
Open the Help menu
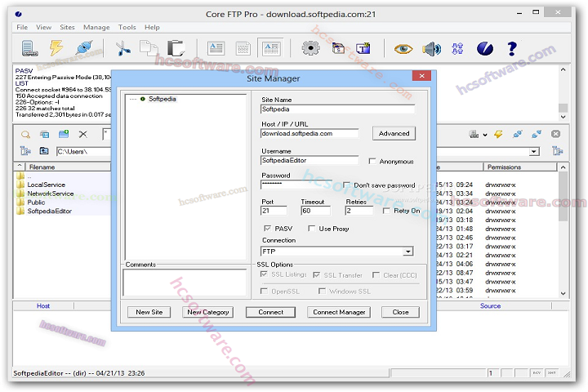coord(152,28)
